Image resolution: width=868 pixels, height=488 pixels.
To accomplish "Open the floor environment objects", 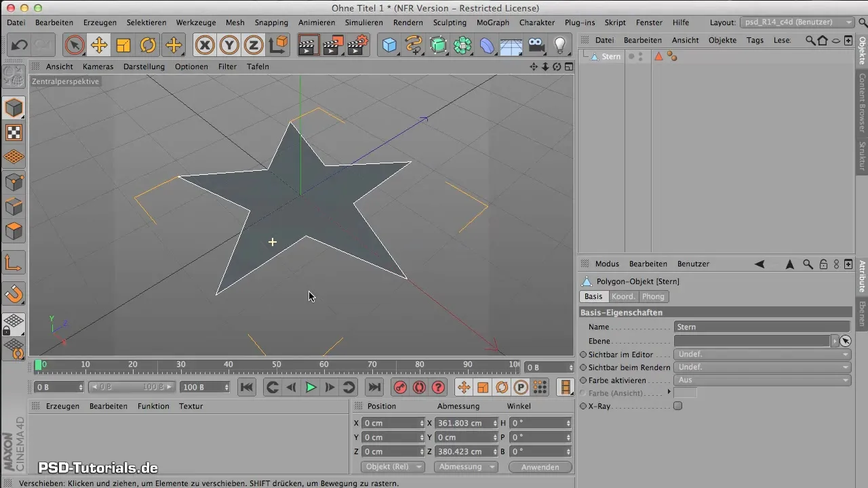I will [511, 45].
